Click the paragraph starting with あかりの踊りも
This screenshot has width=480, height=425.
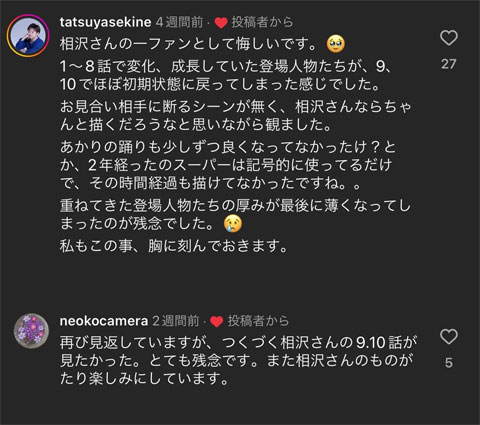point(228,165)
